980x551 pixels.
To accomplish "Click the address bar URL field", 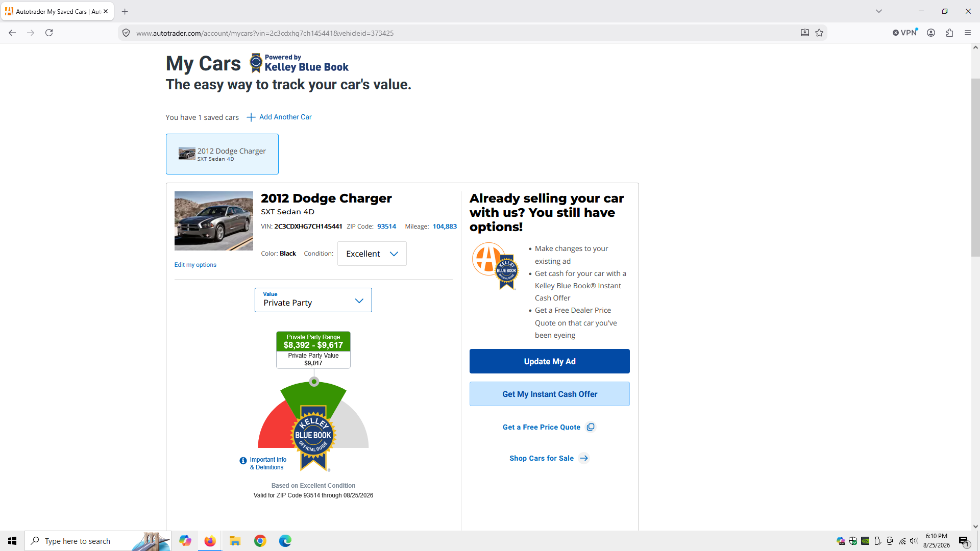I will [459, 33].
